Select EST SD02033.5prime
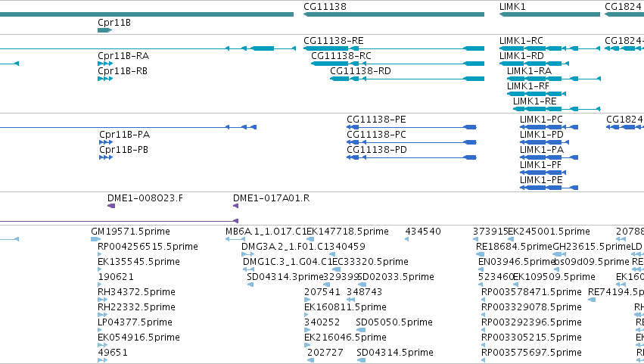The height and width of the screenshot is (364, 644). (x=396, y=277)
